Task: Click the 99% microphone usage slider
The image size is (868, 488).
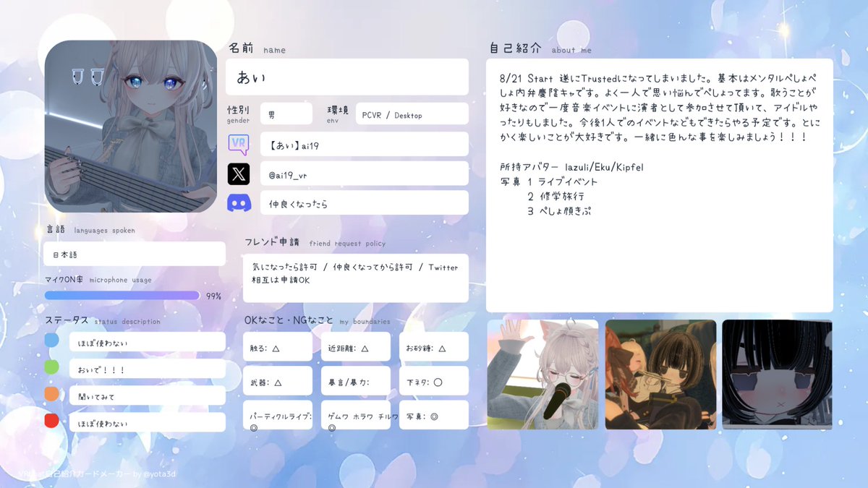Action: point(122,295)
